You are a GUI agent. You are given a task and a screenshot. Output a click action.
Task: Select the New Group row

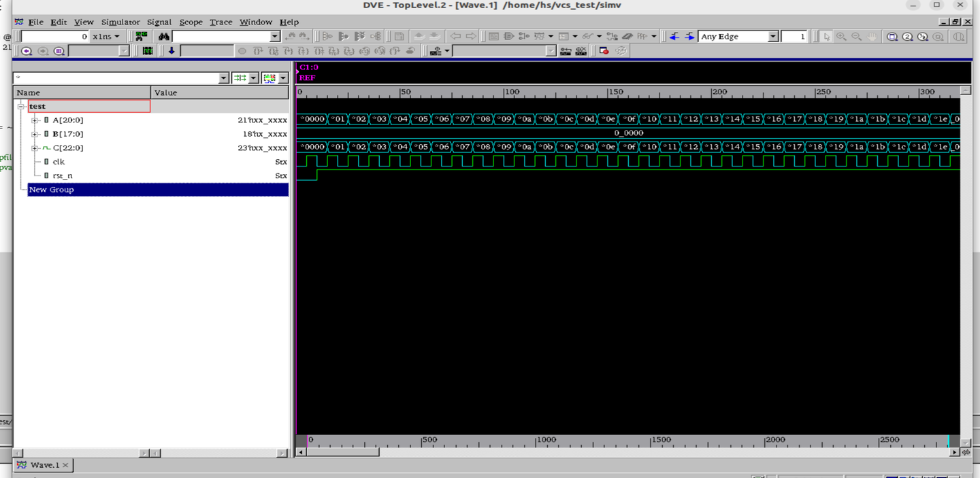coord(52,190)
